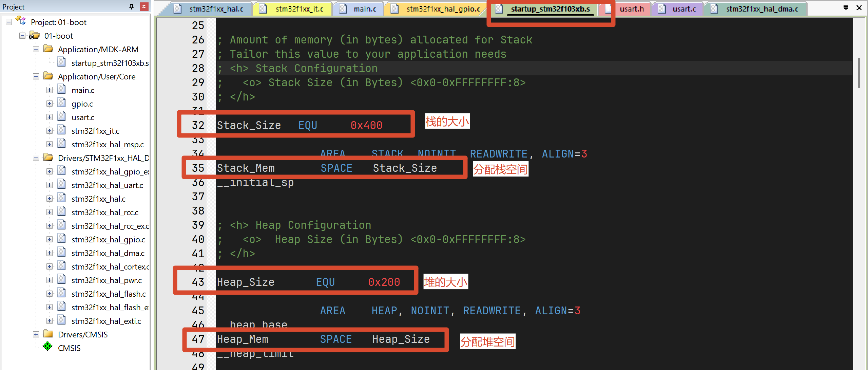868x370 pixels.
Task: Expand the Drivers/CMSIS group
Action: [36, 334]
